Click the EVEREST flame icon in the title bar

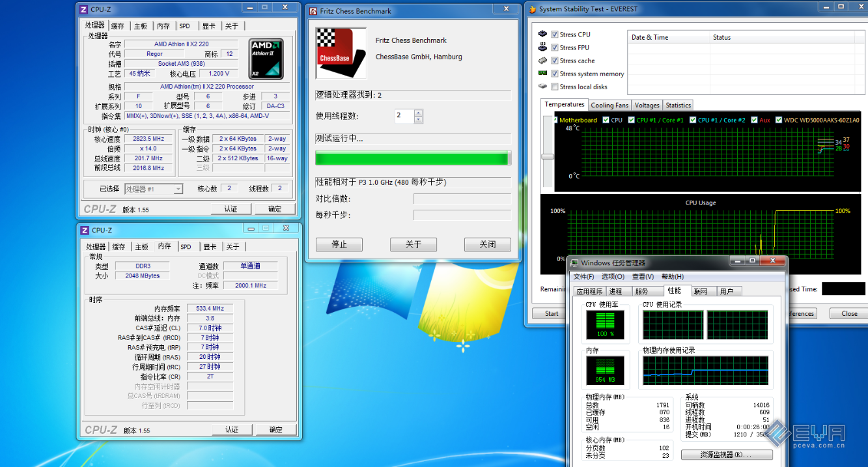532,9
